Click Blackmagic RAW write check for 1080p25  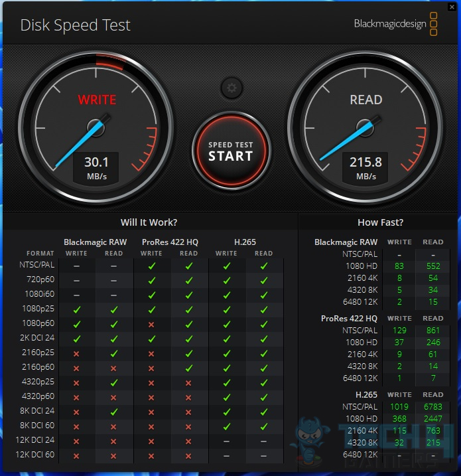coord(77,309)
